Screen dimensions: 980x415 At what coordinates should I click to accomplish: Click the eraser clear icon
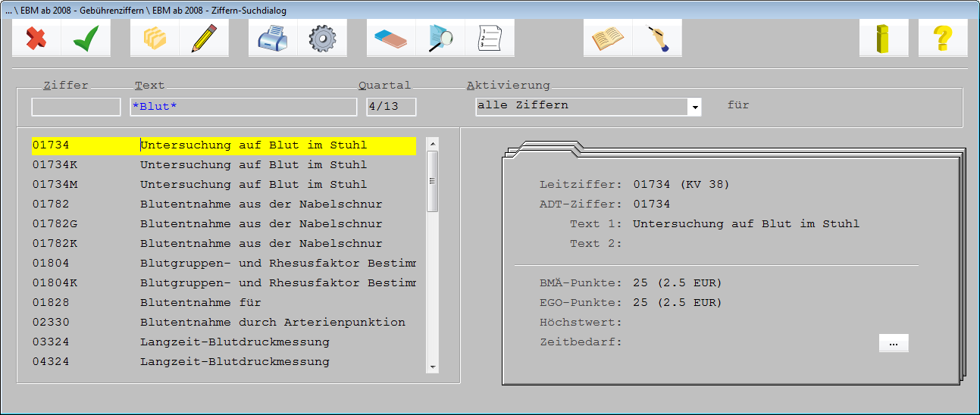pos(391,38)
